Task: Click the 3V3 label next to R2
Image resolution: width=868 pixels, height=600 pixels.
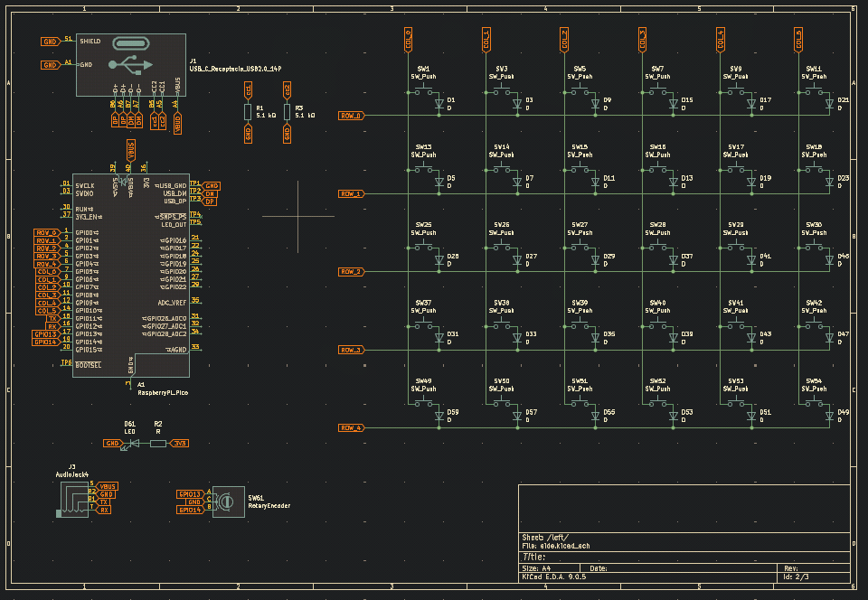Action: coord(180,444)
